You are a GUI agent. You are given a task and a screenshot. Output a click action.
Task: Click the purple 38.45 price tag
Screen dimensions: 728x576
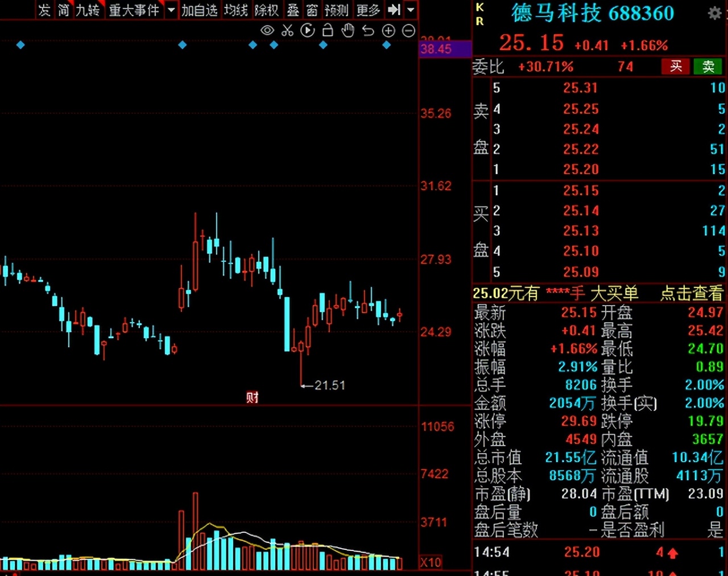click(446, 49)
